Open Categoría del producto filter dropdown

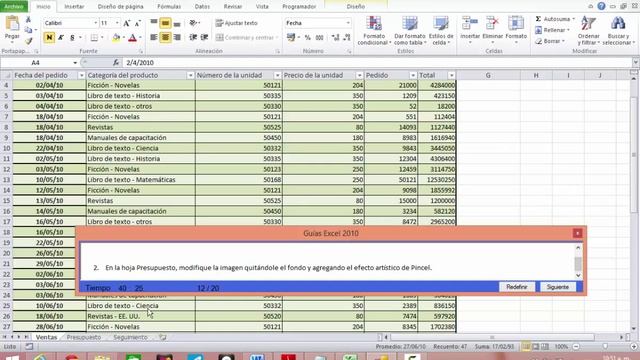click(190, 76)
